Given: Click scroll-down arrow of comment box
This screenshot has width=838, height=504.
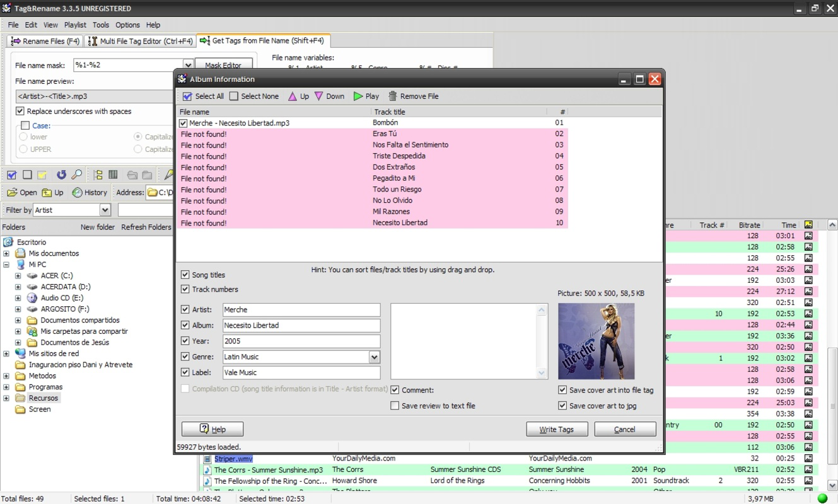Looking at the screenshot, I should click(x=542, y=372).
